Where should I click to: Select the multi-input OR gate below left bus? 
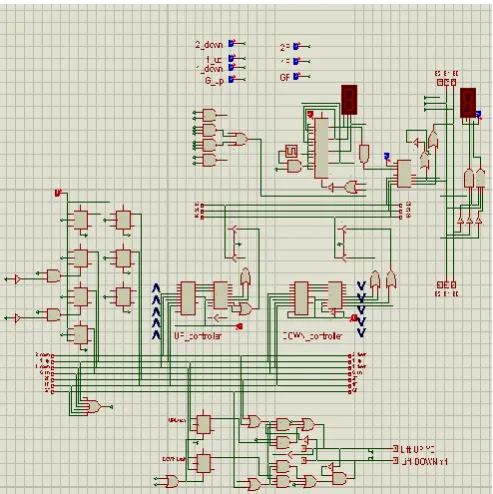pos(94,406)
